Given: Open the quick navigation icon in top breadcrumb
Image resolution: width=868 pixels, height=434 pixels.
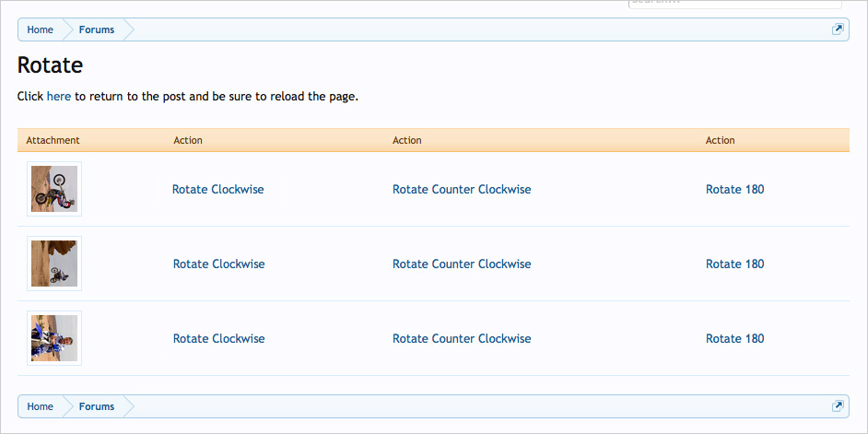Looking at the screenshot, I should [838, 29].
